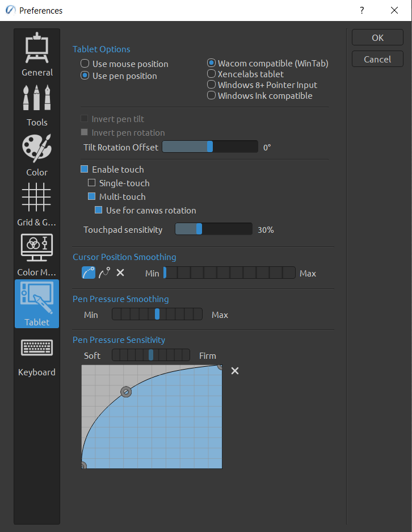412x532 pixels.
Task: Click the Touchpad sensitivity slider
Action: pos(213,229)
